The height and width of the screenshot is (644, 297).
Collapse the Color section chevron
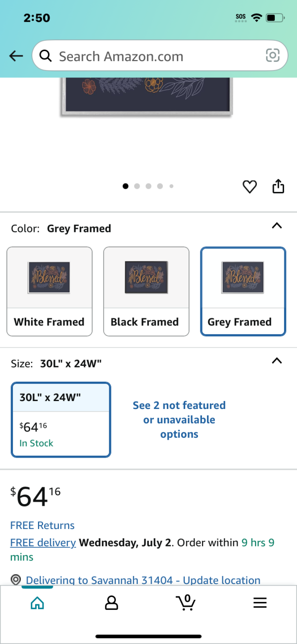point(277,226)
